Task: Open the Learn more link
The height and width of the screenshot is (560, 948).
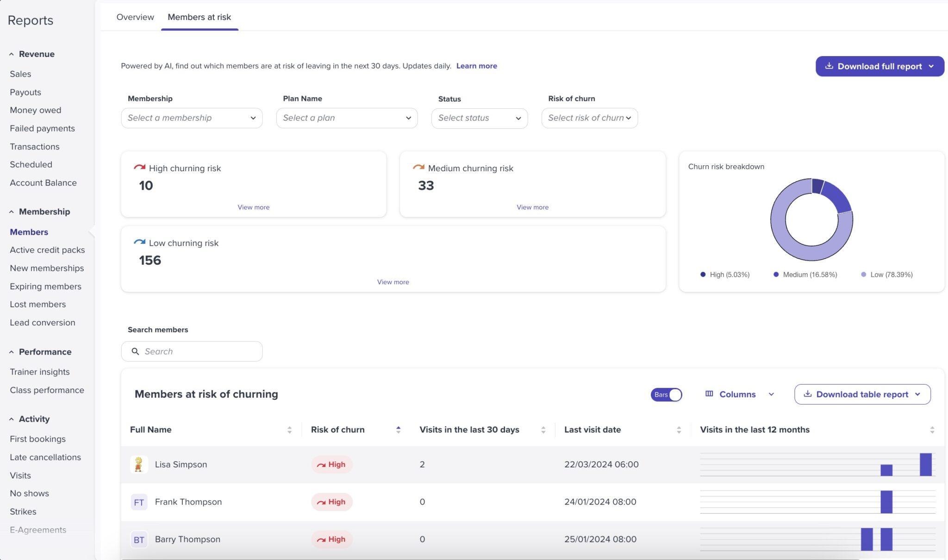Action: (x=476, y=66)
